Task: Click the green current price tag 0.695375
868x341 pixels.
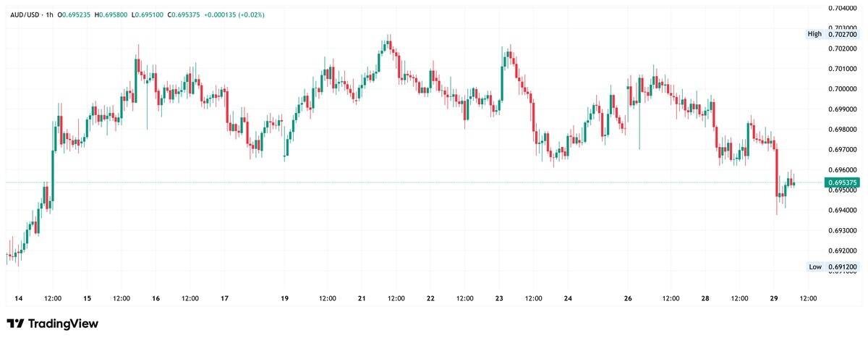Action: pyautogui.click(x=842, y=182)
